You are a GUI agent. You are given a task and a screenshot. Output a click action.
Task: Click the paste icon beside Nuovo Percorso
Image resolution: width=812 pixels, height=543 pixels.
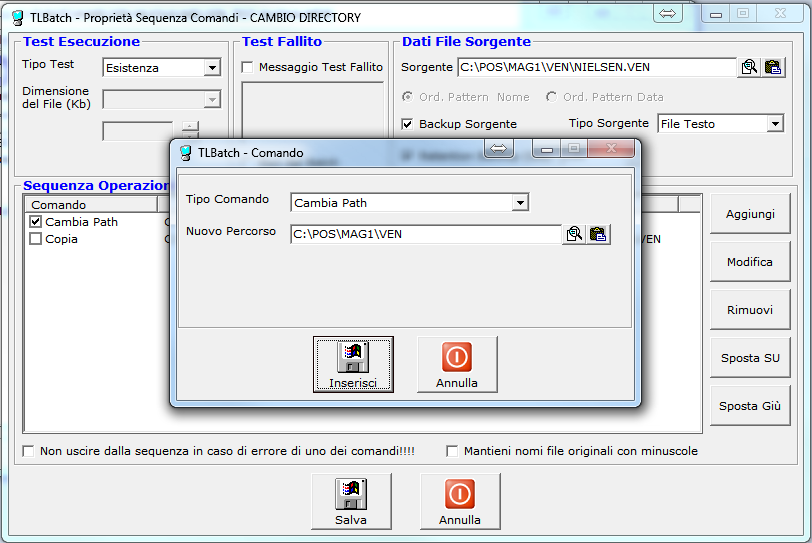click(x=598, y=234)
